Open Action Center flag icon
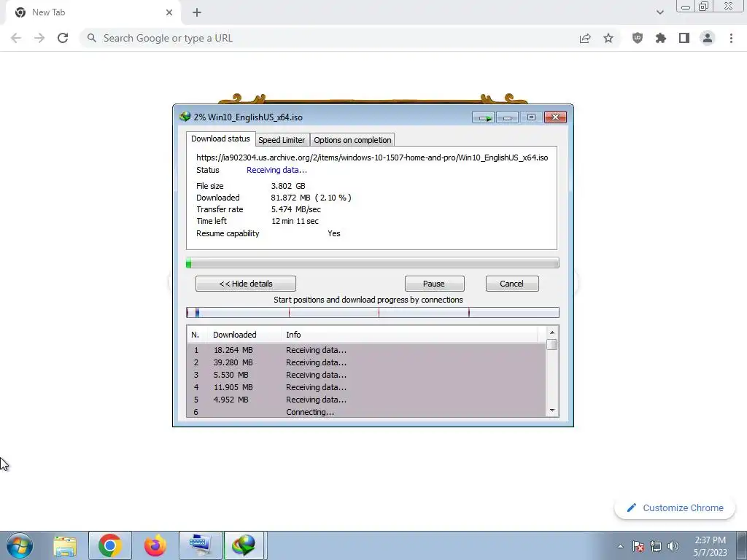This screenshot has width=747, height=560. (x=638, y=546)
